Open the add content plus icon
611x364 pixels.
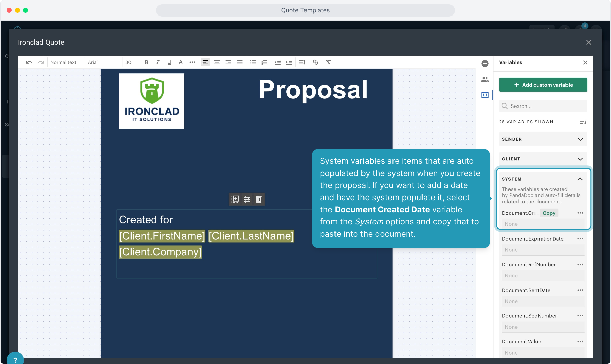pyautogui.click(x=485, y=64)
